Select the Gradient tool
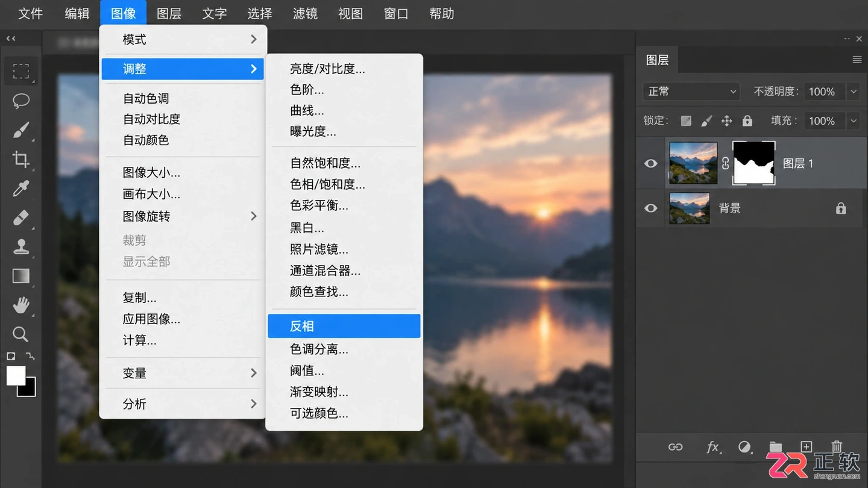 [x=21, y=276]
